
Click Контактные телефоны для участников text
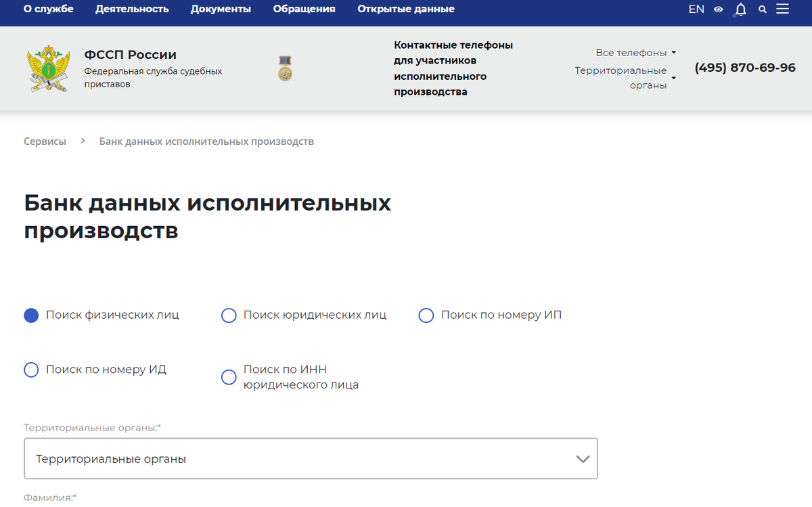pos(453,68)
